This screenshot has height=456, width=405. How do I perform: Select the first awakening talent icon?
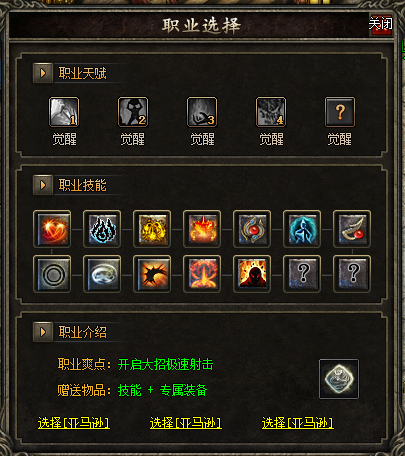coord(64,112)
